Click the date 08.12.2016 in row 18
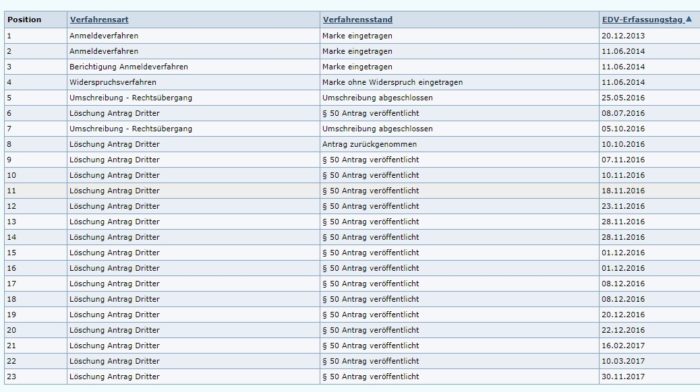This screenshot has height=392, width=700. click(x=623, y=299)
